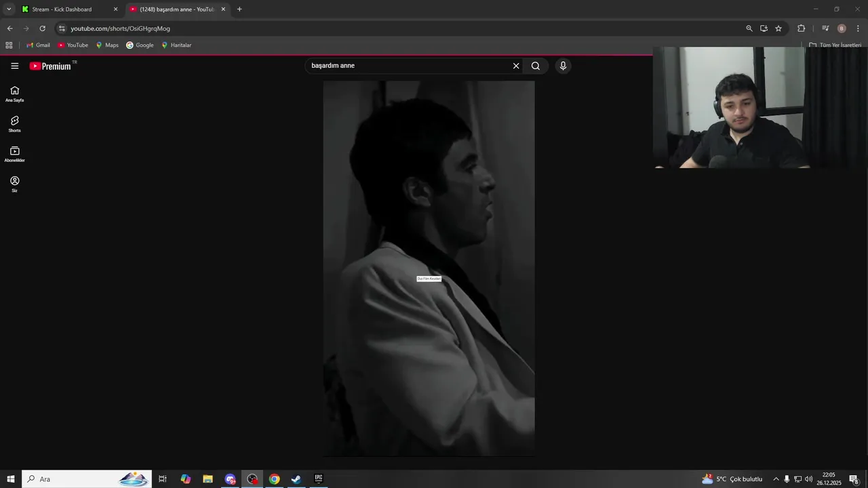Open media controls icon in Chrome toolbar
Screen dimensions: 868x488
(825, 28)
